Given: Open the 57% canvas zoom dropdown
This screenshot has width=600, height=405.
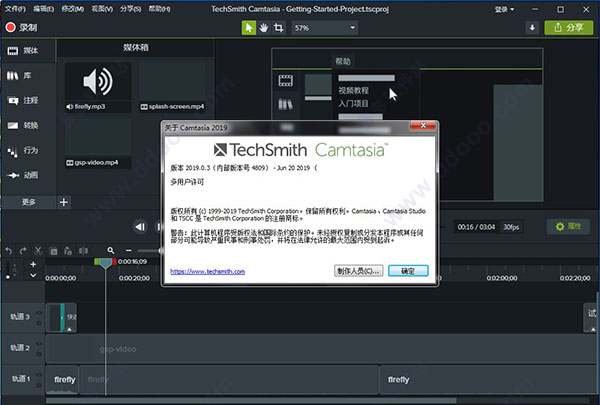Looking at the screenshot, I should point(324,28).
